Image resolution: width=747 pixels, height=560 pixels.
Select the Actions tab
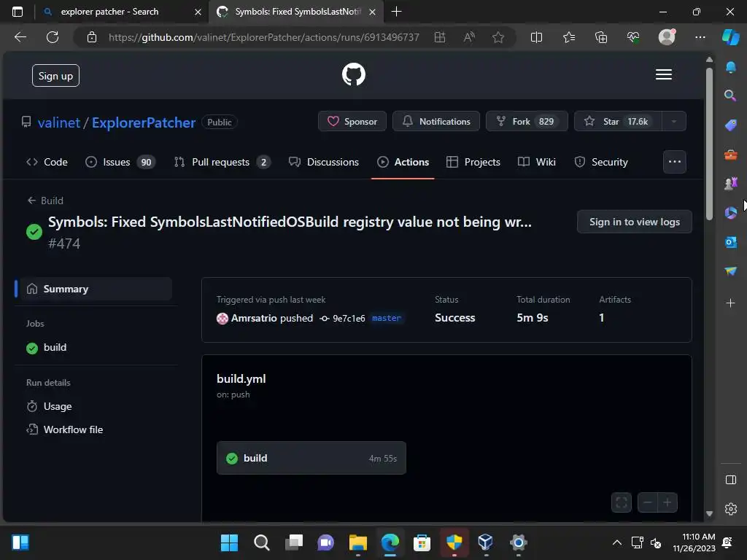[403, 162]
